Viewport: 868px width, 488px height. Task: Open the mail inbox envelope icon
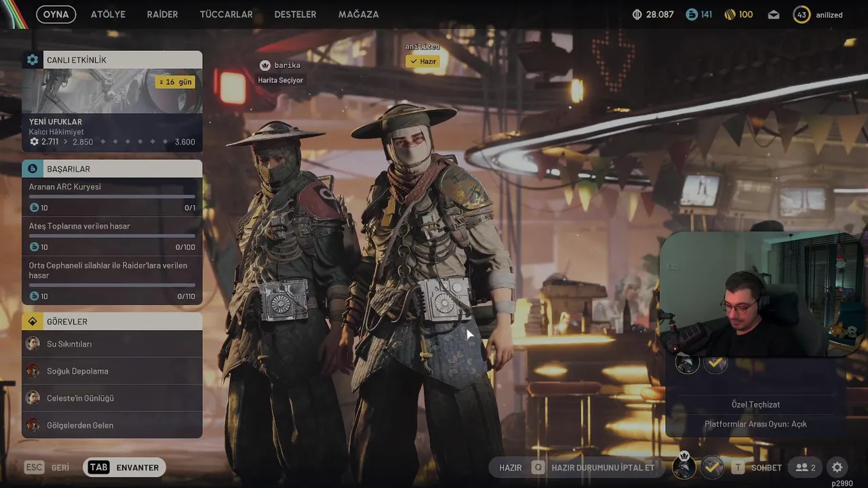point(774,14)
